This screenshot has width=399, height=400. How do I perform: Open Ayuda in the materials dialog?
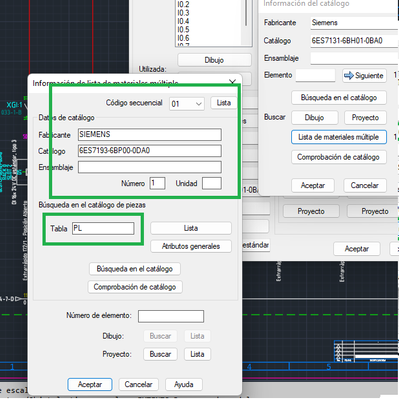(x=184, y=384)
